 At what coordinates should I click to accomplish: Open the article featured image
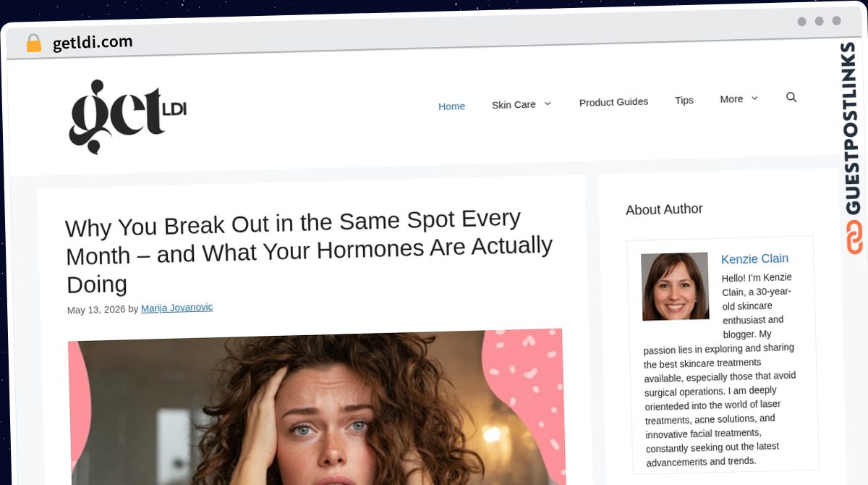(x=317, y=407)
